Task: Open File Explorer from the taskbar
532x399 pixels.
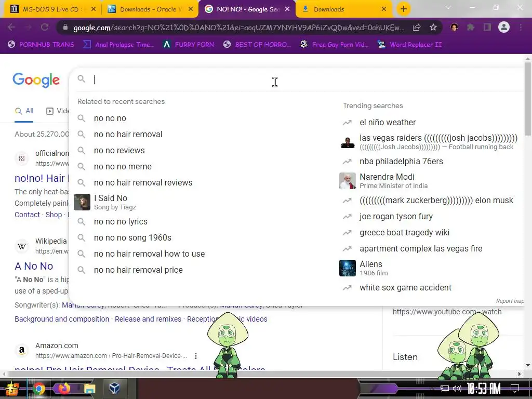Action: pos(89,389)
